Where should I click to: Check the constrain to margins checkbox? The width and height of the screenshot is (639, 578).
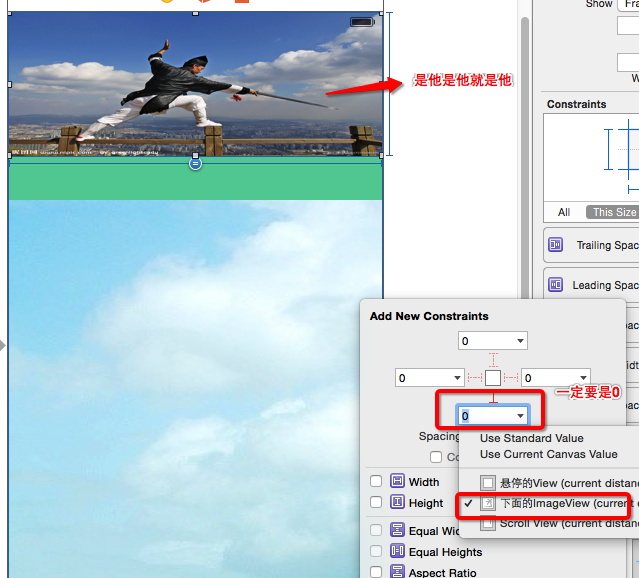pyautogui.click(x=436, y=457)
